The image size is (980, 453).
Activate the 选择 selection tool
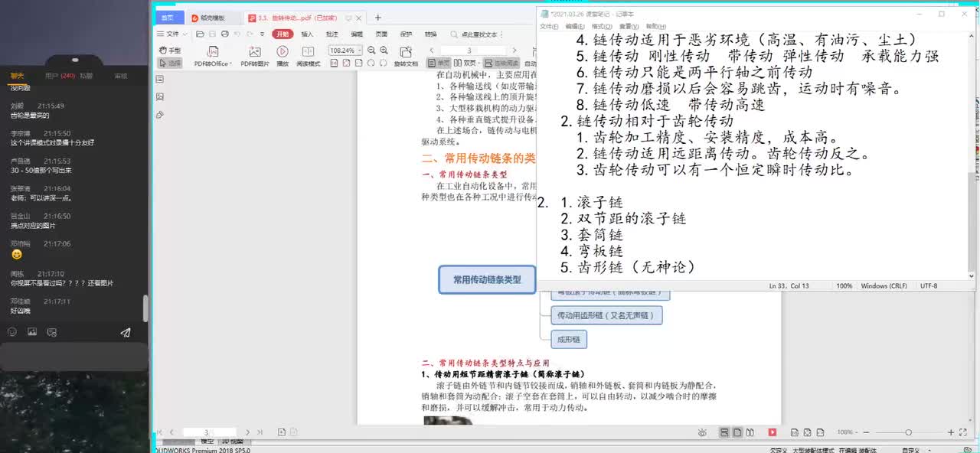pyautogui.click(x=169, y=64)
